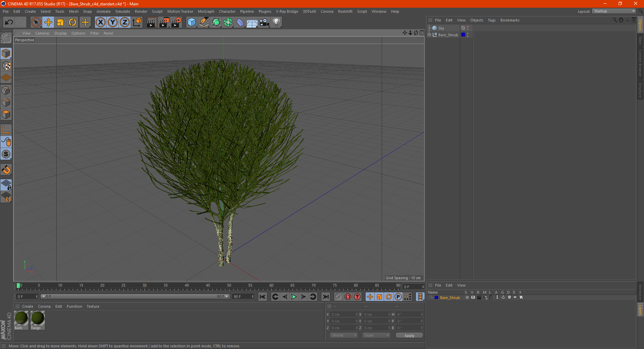Image resolution: width=644 pixels, height=349 pixels.
Task: Click the Bare_Shrub blue layer swatch
Action: [463, 35]
